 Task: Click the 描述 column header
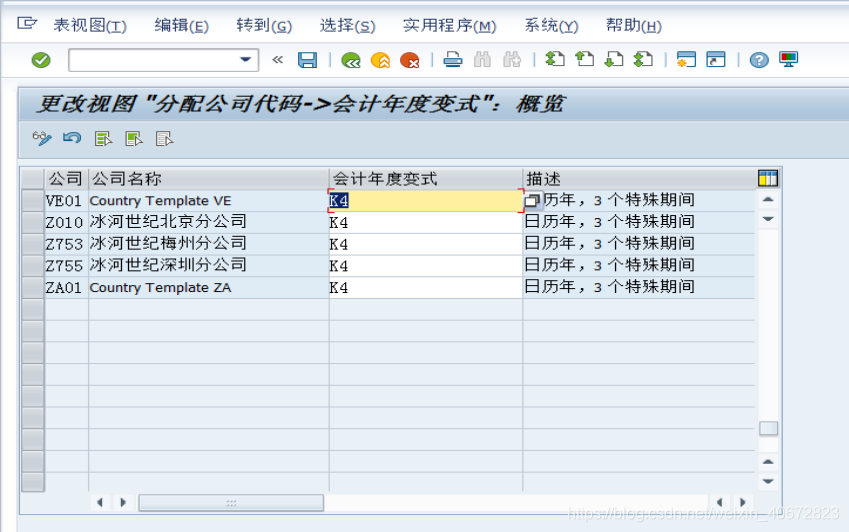pyautogui.click(x=639, y=178)
